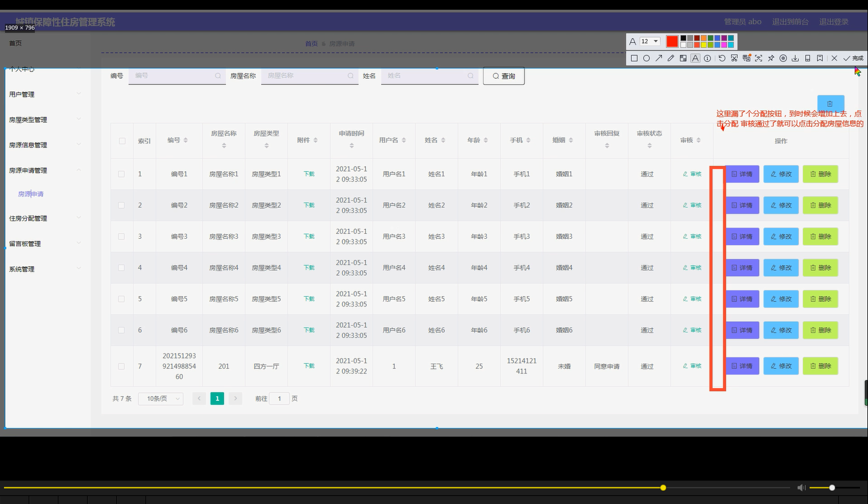Click 退出到前台 in header
The width and height of the screenshot is (868, 504).
(x=790, y=22)
